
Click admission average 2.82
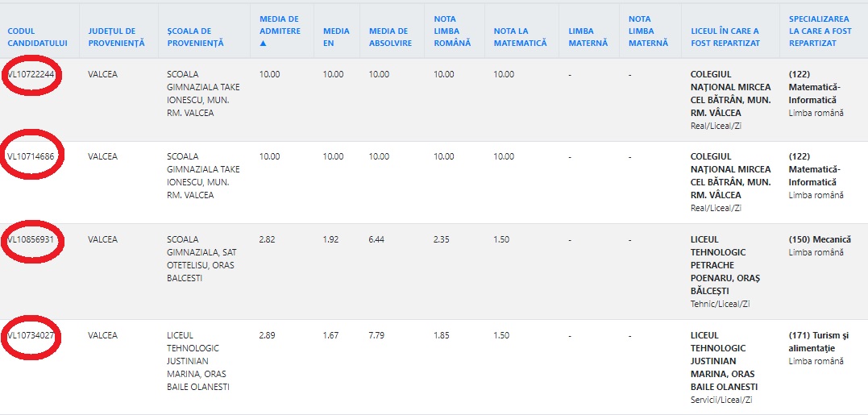click(267, 239)
